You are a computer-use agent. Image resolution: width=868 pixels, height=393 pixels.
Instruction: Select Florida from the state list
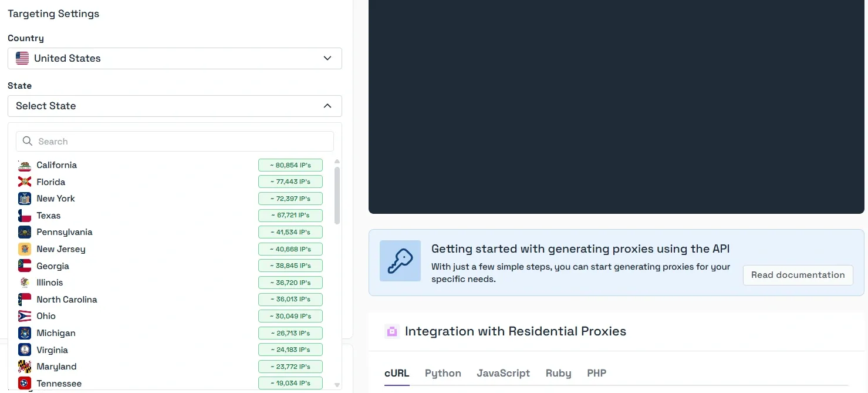(170, 182)
